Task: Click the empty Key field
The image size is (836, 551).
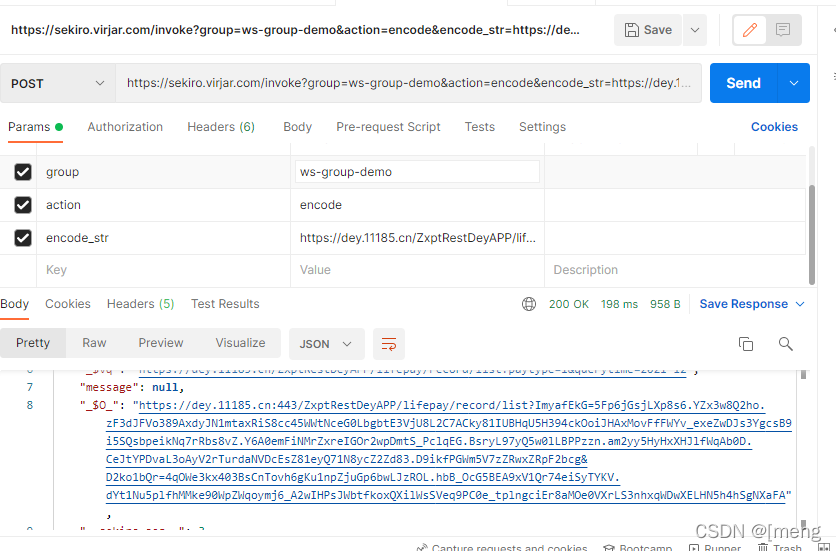Action: (163, 270)
